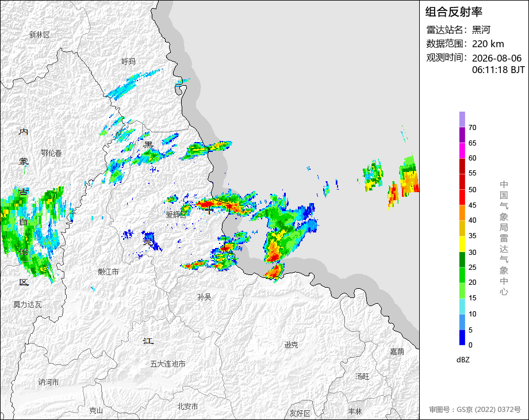Click the dBZ unit label under legend
This screenshot has height=420, width=529.
(463, 360)
